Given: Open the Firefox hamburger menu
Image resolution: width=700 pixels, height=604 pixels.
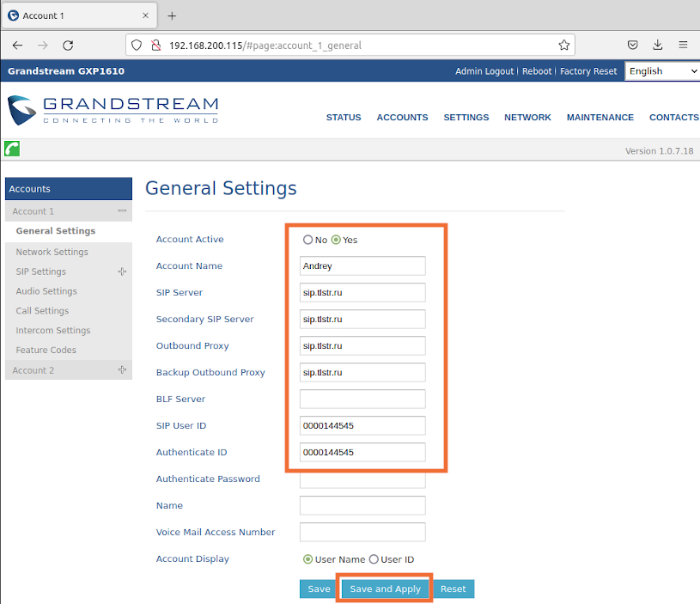Looking at the screenshot, I should [x=683, y=45].
